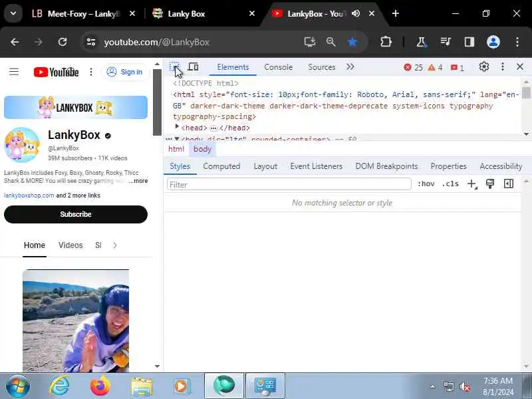Click the blue bookmark star
Viewport: 532px width, 399px height.
coord(352,42)
